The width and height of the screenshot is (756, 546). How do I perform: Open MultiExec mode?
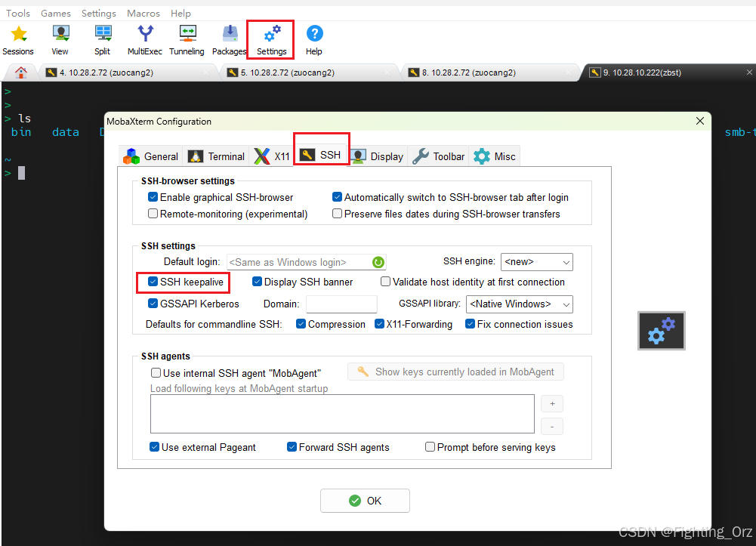(x=143, y=38)
